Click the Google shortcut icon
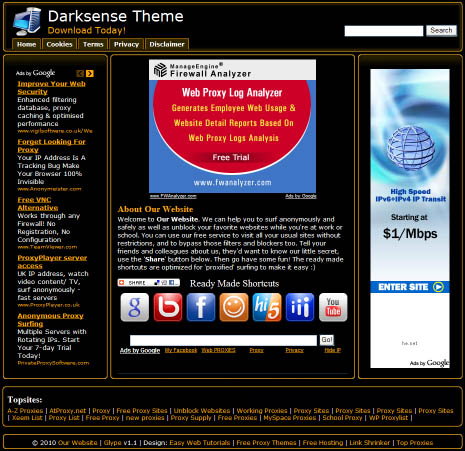The image size is (465, 451). 135,307
